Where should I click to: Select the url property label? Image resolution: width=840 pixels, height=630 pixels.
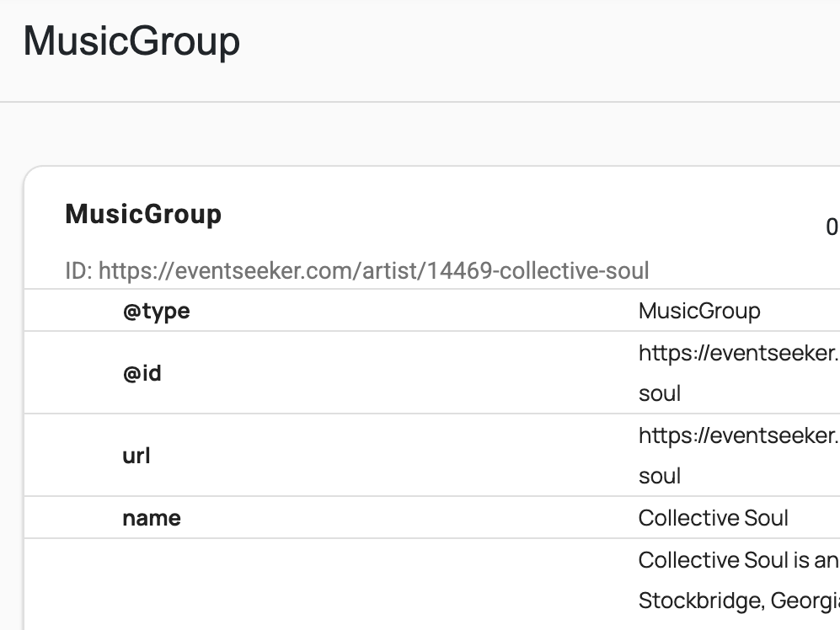coord(136,456)
